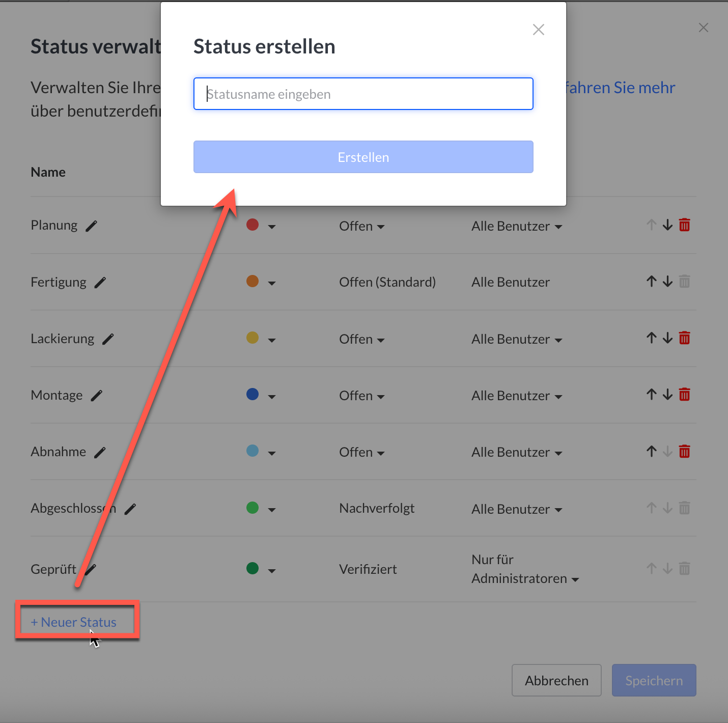Move the Planung status down
The width and height of the screenshot is (728, 723).
pos(668,225)
